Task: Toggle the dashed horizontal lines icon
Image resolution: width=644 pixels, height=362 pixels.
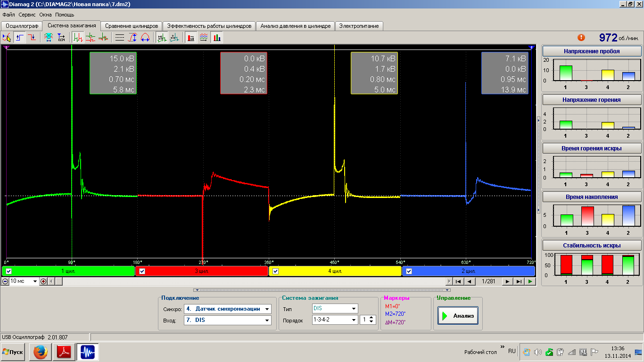Action: point(120,38)
